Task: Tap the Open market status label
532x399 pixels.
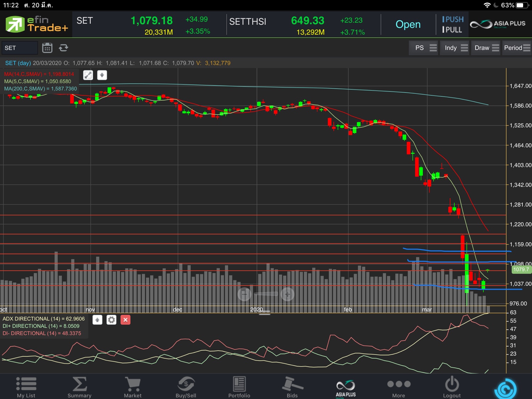Action: [x=408, y=24]
